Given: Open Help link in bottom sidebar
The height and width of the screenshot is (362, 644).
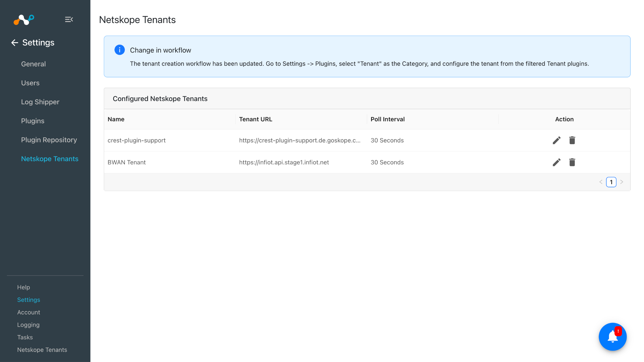Looking at the screenshot, I should pos(24,287).
